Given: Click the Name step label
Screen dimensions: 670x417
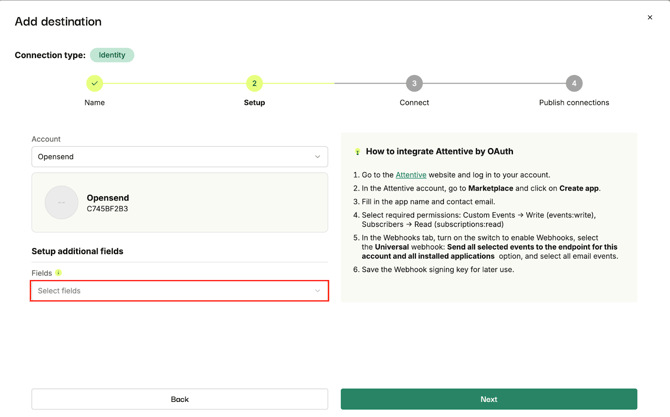Looking at the screenshot, I should (94, 103).
